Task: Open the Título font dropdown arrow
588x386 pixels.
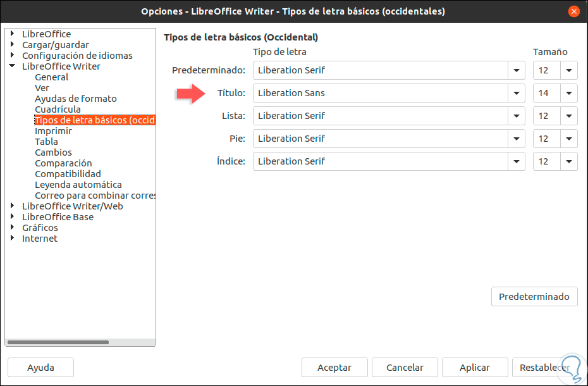Action: [x=517, y=93]
